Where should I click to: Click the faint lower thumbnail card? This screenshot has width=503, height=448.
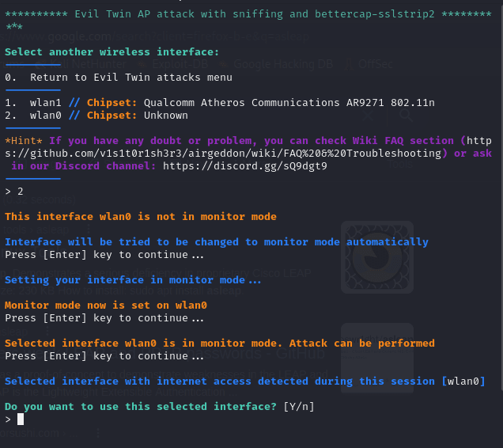(x=377, y=358)
